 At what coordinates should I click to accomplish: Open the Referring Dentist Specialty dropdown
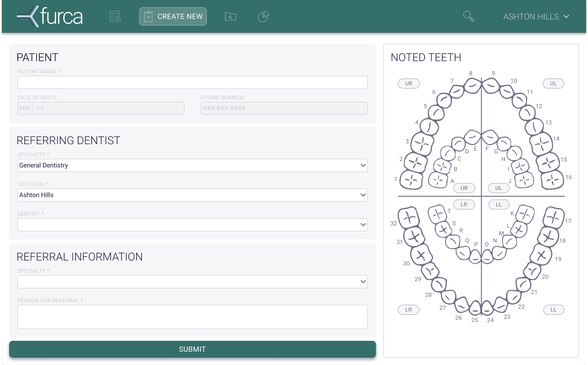tap(192, 165)
